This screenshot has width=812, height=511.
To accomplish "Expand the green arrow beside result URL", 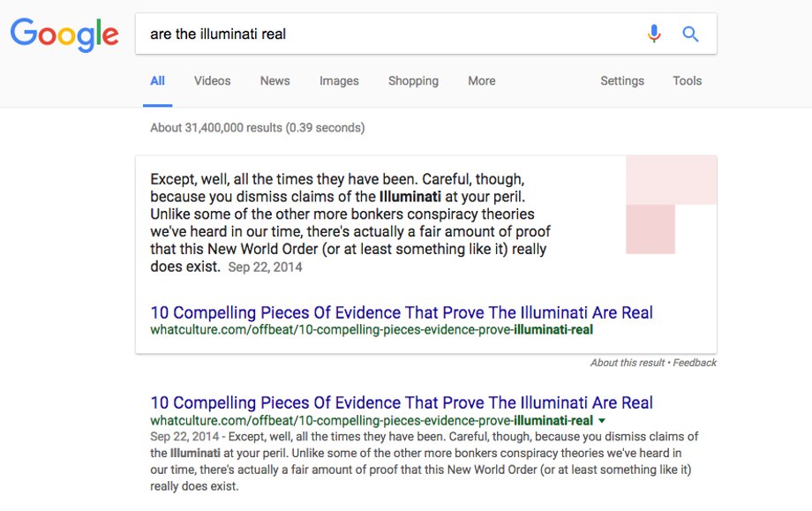I will (602, 421).
